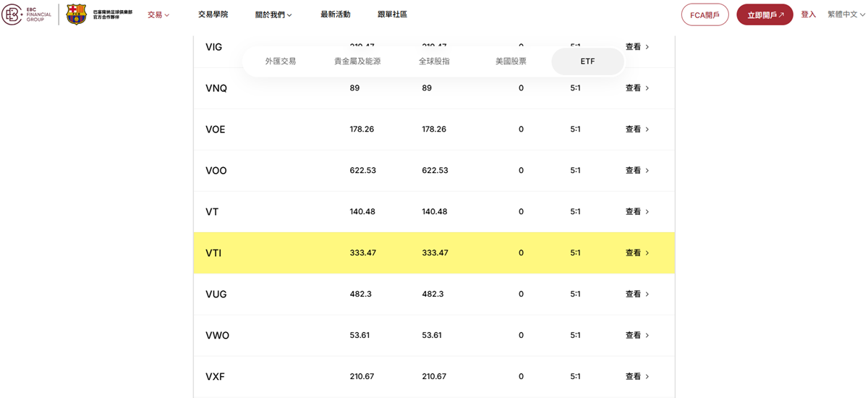Screen dimensions: 868x398
Task: Click 查看 in the VNQ row
Action: pyautogui.click(x=637, y=88)
